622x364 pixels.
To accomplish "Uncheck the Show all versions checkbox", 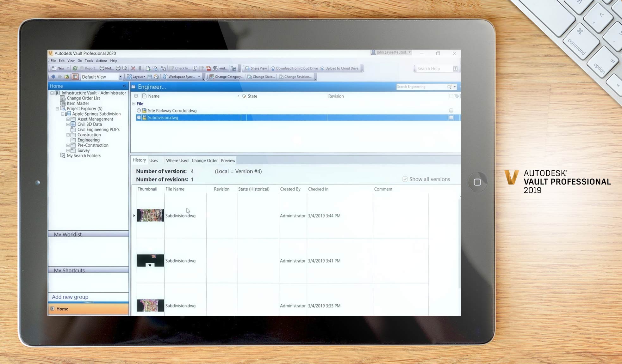I will coord(405,179).
